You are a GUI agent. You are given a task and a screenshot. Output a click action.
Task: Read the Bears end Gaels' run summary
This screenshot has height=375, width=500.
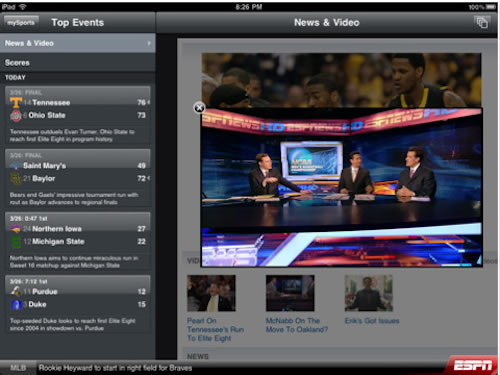[x=74, y=198]
